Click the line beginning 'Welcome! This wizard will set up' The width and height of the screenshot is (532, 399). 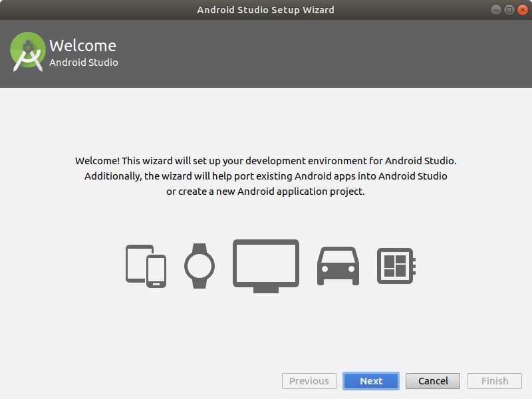(x=265, y=161)
